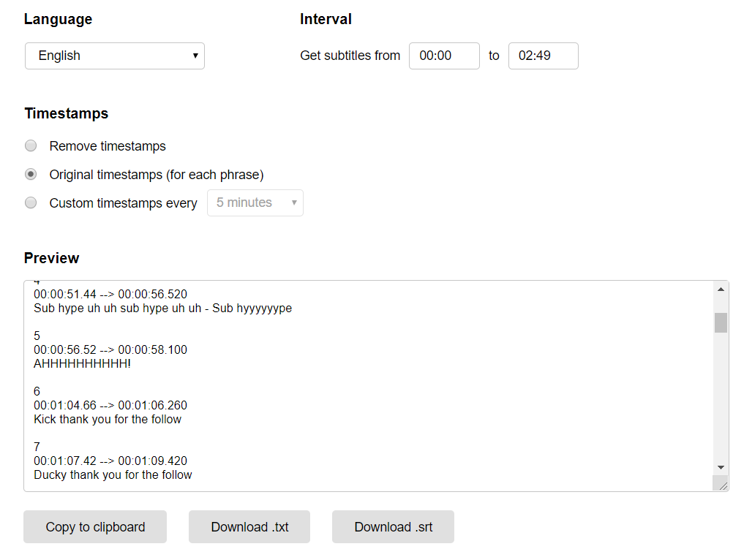
Task: Select the Original timestamps radio button
Action: coord(31,175)
